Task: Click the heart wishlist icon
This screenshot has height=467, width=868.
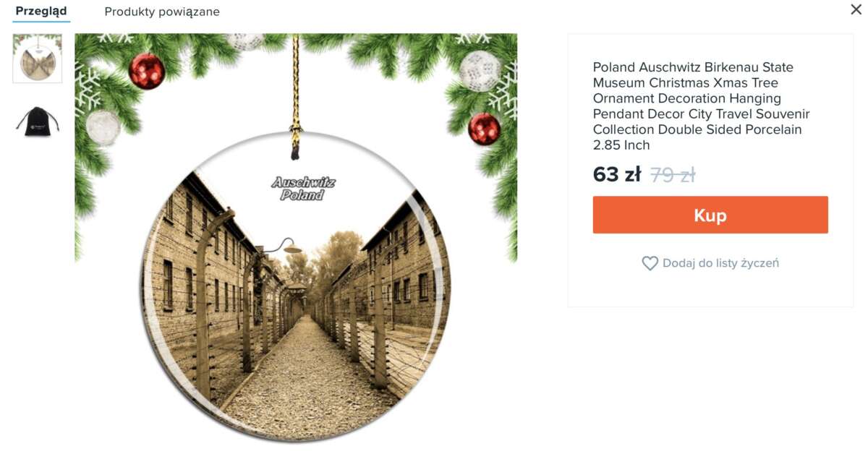Action: pos(650,264)
